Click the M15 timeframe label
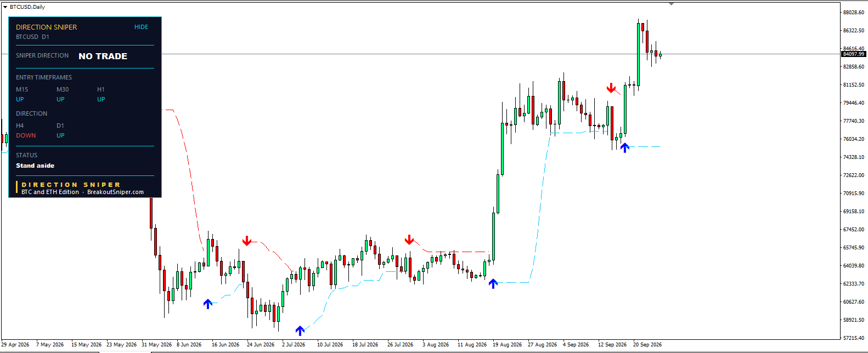Viewport: 868px width, 353px height. (x=22, y=89)
